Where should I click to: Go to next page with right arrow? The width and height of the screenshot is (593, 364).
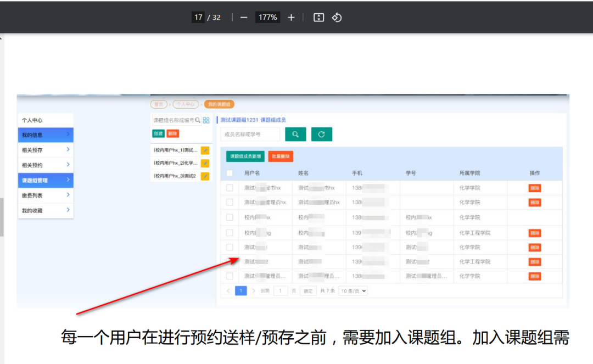(253, 290)
